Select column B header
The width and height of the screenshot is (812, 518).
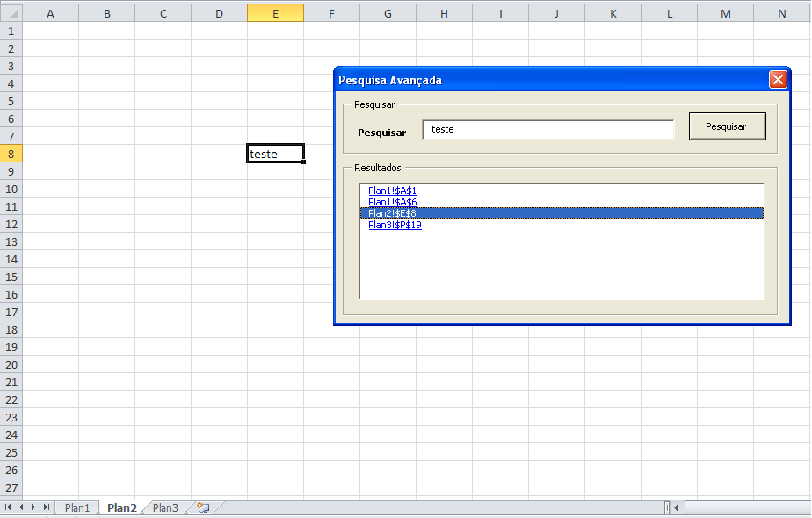106,13
